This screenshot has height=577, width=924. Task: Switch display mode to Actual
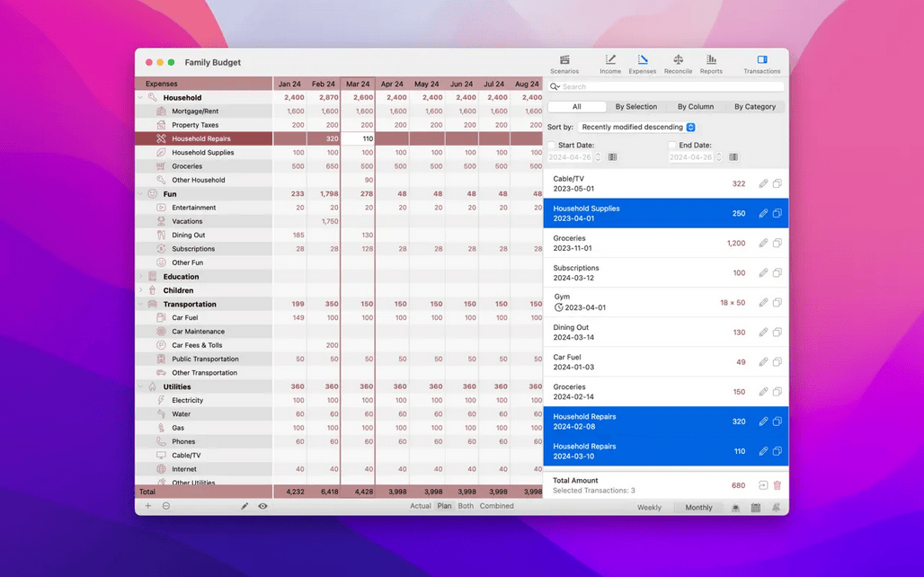click(x=420, y=506)
